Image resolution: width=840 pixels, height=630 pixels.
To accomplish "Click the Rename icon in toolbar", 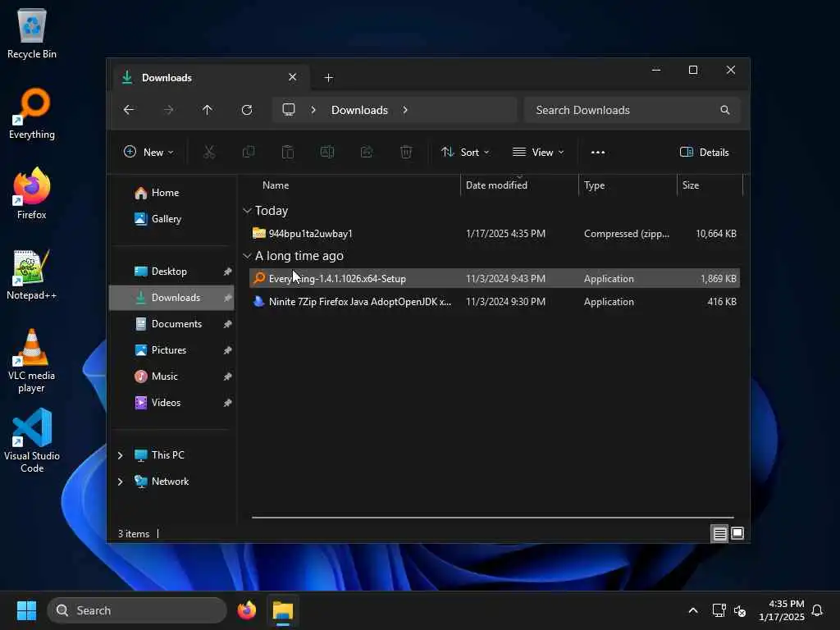I will [327, 152].
